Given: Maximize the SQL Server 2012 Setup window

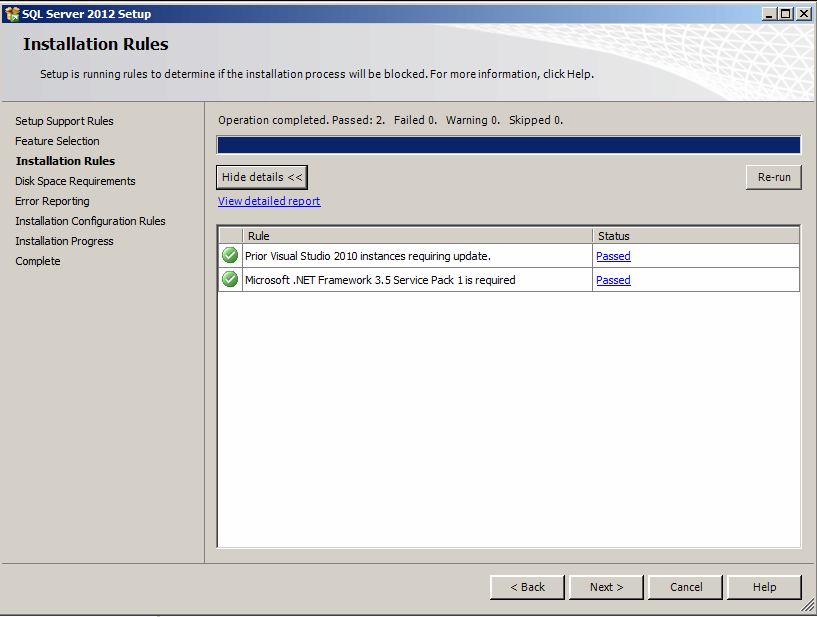Looking at the screenshot, I should coord(786,14).
